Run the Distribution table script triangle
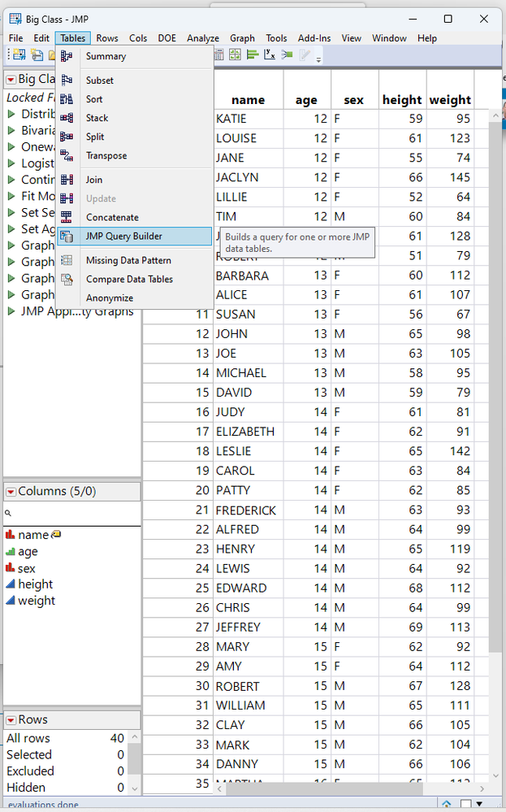Image resolution: width=506 pixels, height=812 pixels. 11,114
